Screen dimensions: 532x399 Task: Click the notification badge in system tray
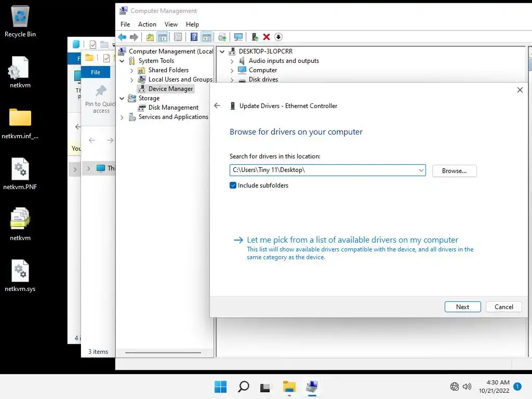point(517,387)
